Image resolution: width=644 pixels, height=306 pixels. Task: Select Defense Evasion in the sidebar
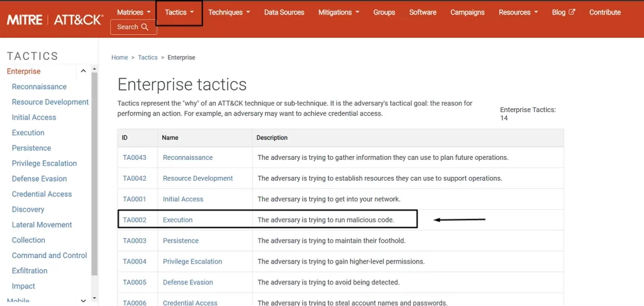click(40, 179)
